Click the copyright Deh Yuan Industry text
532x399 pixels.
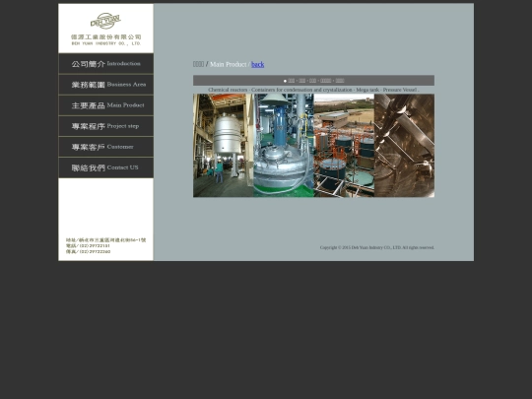pos(377,247)
